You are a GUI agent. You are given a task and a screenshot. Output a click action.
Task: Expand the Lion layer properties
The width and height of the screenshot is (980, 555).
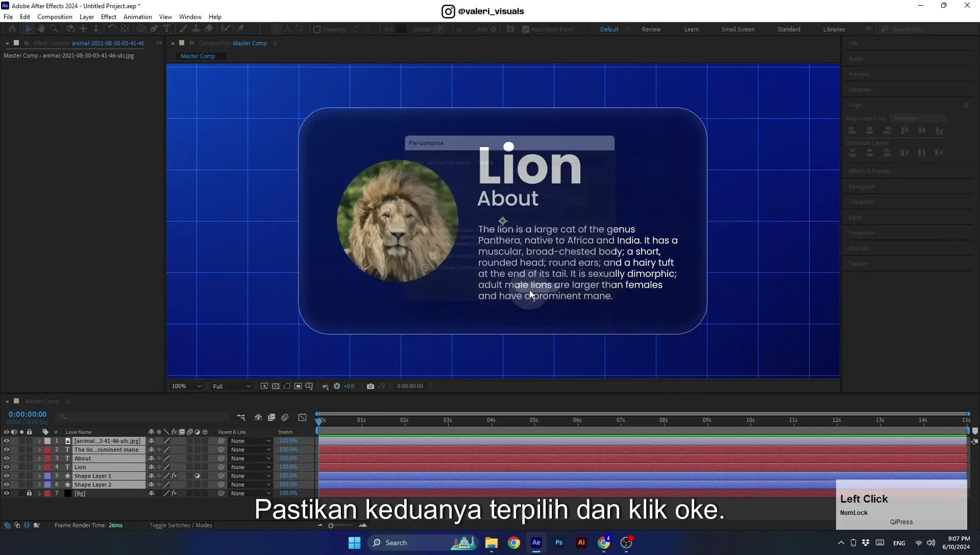pos(39,467)
